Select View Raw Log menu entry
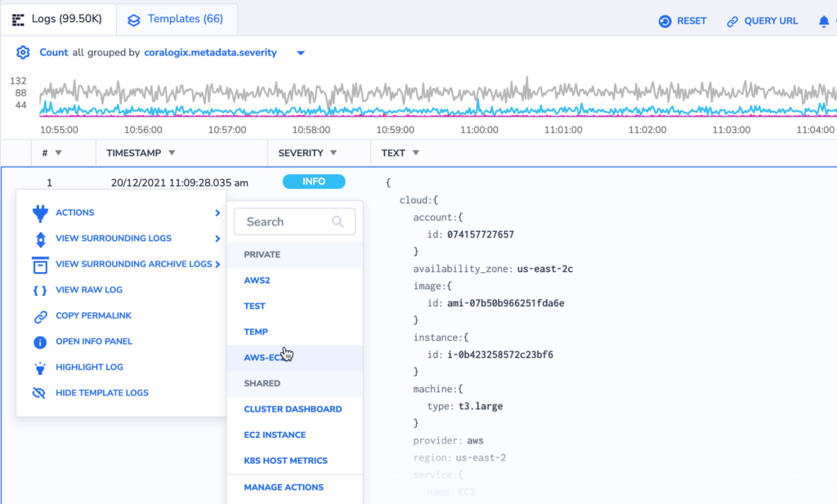Viewport: 837px width, 504px height. click(x=88, y=290)
